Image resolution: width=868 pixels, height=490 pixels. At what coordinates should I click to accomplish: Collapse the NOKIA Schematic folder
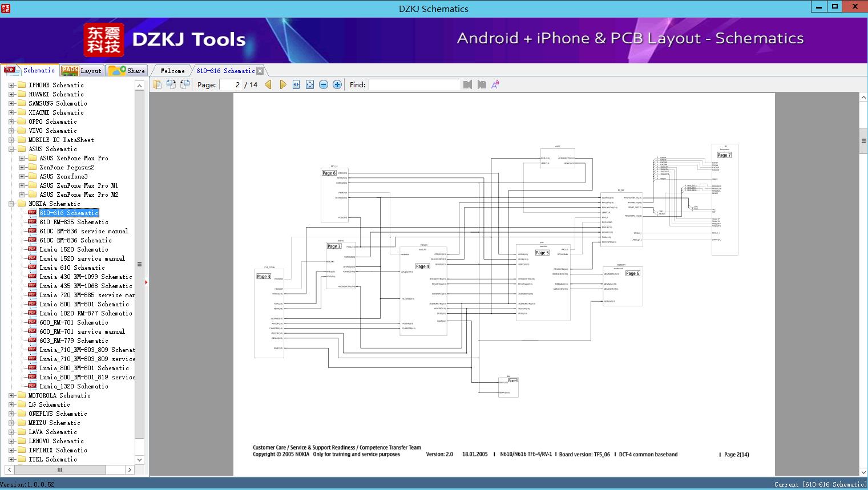point(11,204)
